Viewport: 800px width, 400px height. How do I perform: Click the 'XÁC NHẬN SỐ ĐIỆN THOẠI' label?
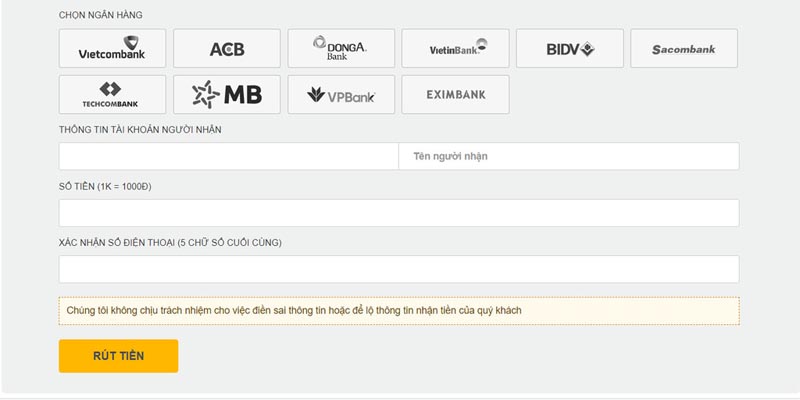[x=170, y=243]
